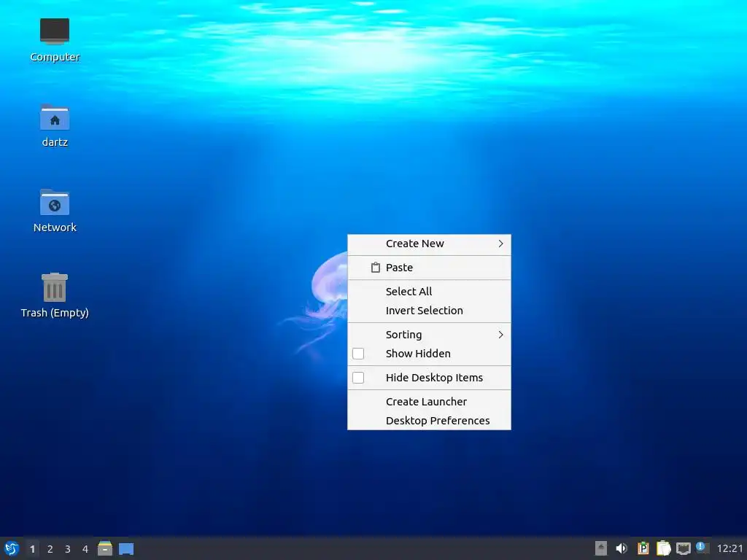Tick the Hide Desktop Items checkbox

(358, 378)
